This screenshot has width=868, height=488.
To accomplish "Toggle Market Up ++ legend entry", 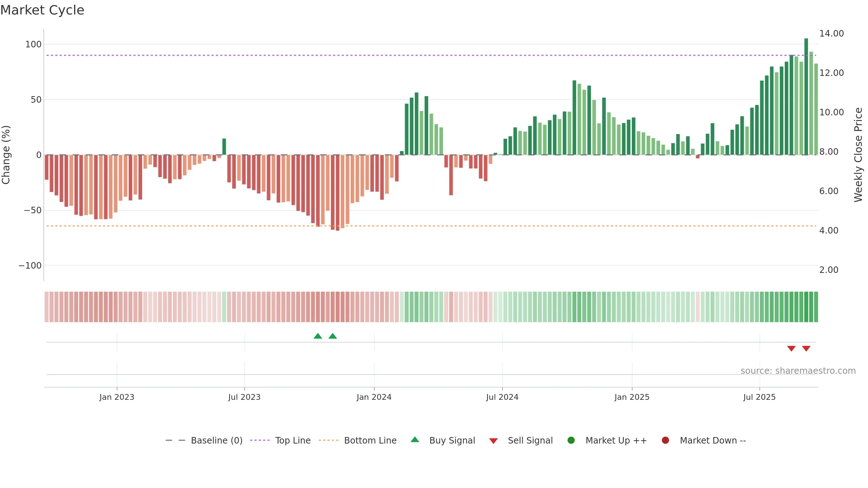I will (607, 440).
